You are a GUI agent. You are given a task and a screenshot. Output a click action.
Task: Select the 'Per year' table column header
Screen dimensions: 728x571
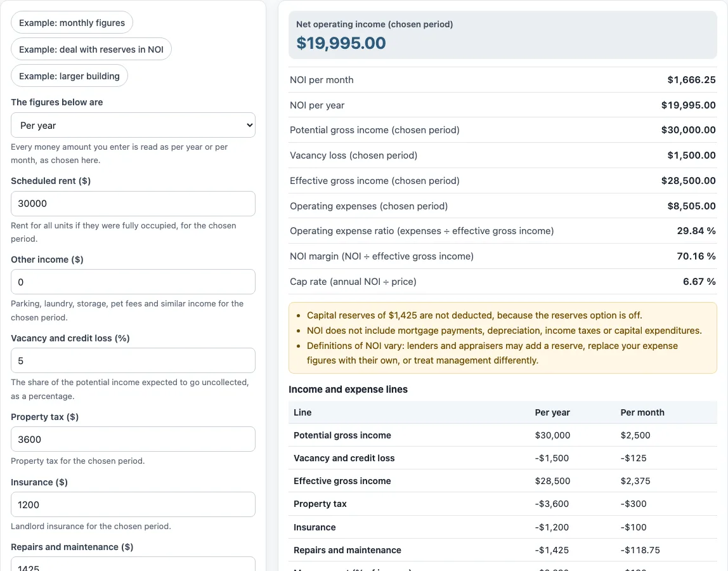coord(552,412)
